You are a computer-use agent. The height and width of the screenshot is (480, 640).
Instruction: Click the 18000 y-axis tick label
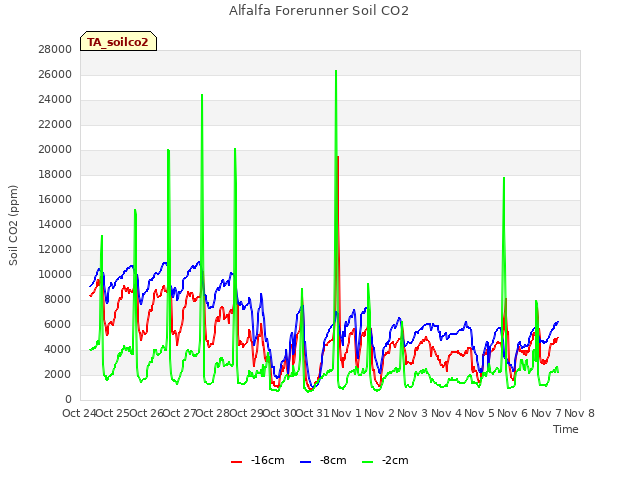coord(55,175)
